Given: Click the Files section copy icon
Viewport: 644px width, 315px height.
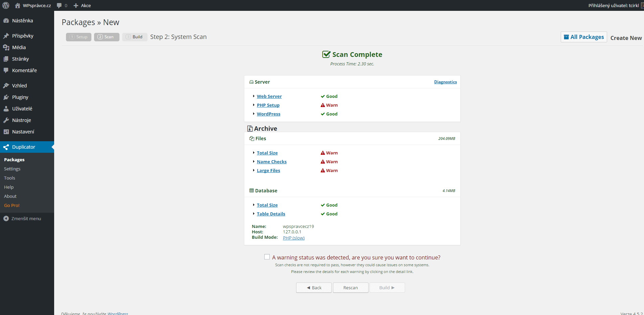Looking at the screenshot, I should pos(252,138).
